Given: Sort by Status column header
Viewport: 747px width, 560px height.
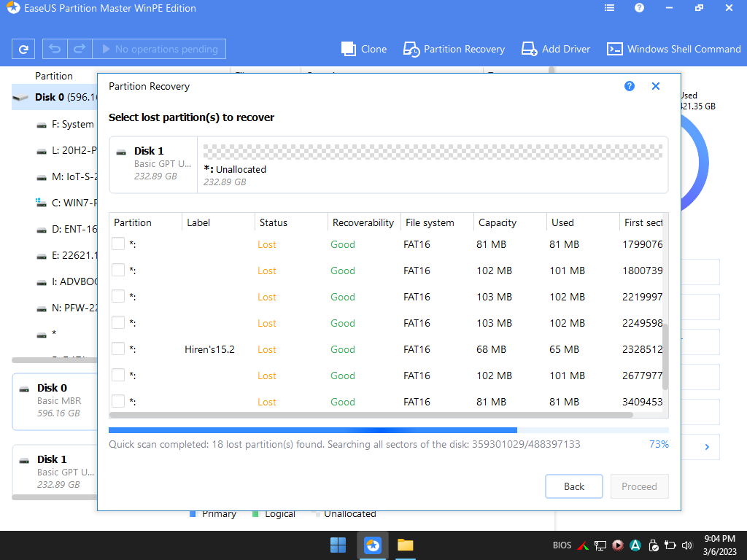Looking at the screenshot, I should click(291, 222).
